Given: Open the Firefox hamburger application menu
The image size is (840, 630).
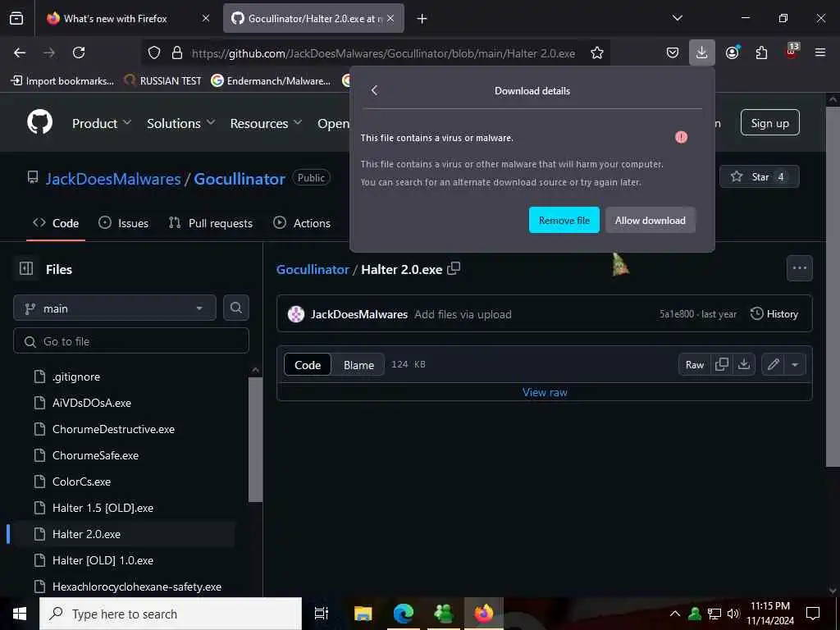Looking at the screenshot, I should point(820,52).
